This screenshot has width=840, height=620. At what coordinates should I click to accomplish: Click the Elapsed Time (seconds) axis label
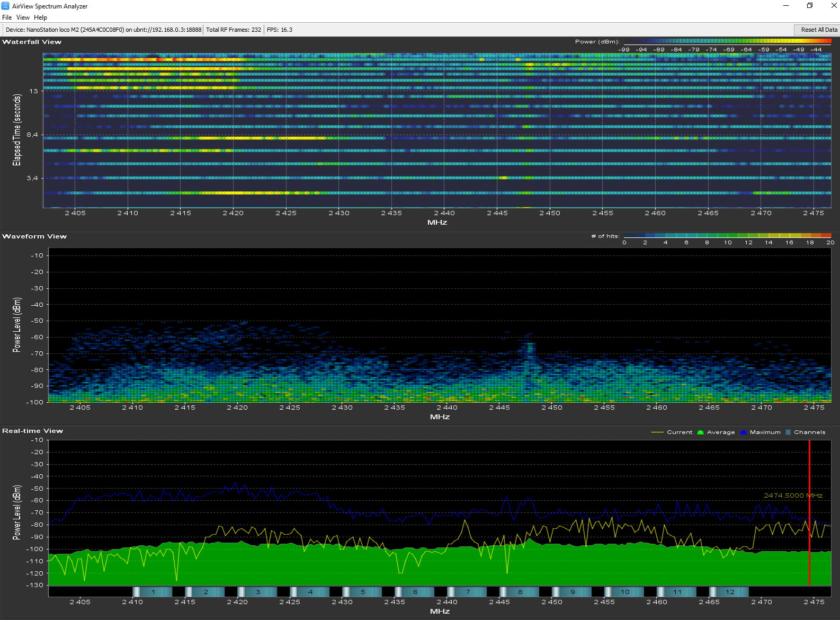pyautogui.click(x=17, y=130)
